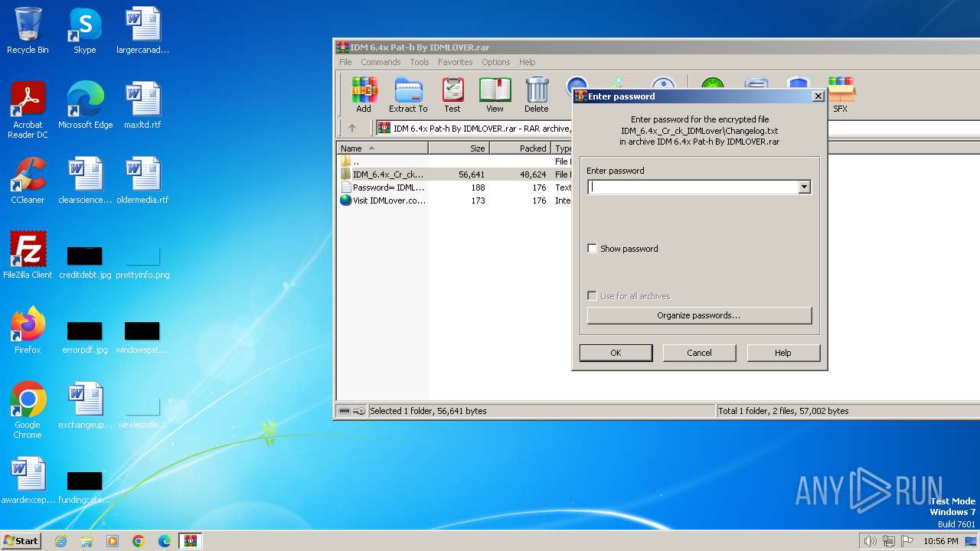
Task: Open Firefox desktop shortcut
Action: point(28,331)
